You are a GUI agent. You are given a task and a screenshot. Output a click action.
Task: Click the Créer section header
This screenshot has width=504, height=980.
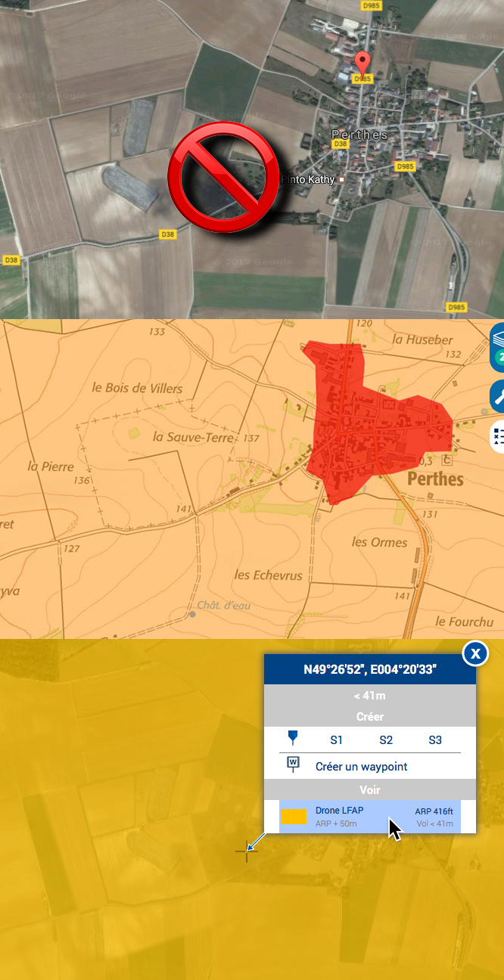(x=370, y=716)
